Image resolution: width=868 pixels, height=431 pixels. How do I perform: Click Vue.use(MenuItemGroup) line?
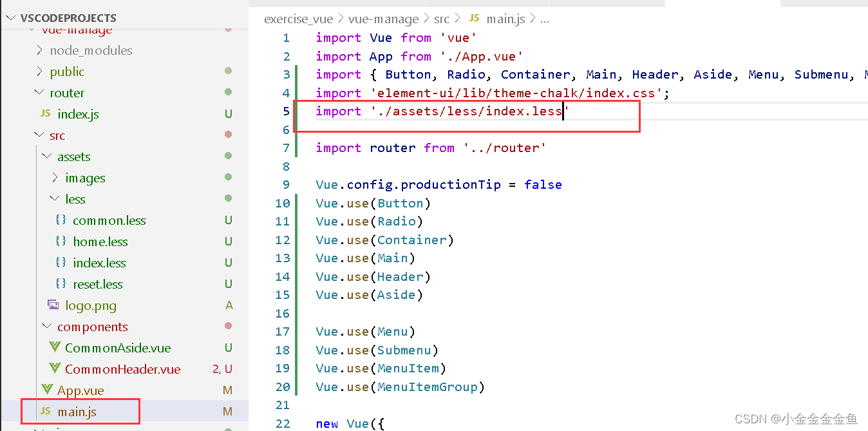(400, 387)
